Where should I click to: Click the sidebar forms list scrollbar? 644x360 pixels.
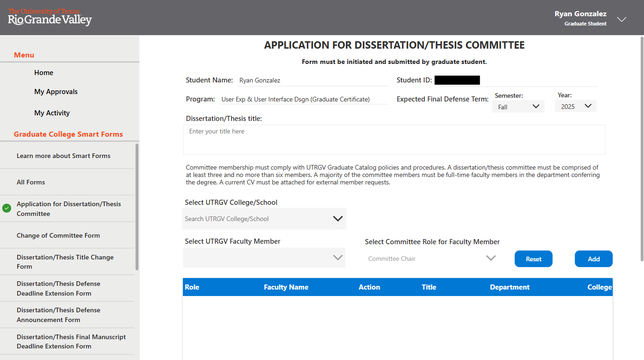coord(137,207)
